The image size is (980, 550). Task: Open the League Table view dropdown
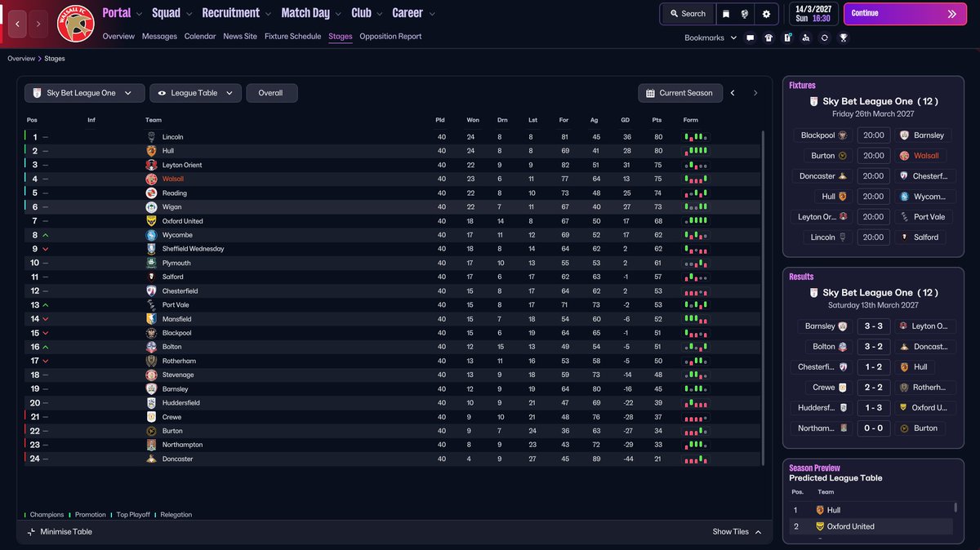tap(196, 93)
